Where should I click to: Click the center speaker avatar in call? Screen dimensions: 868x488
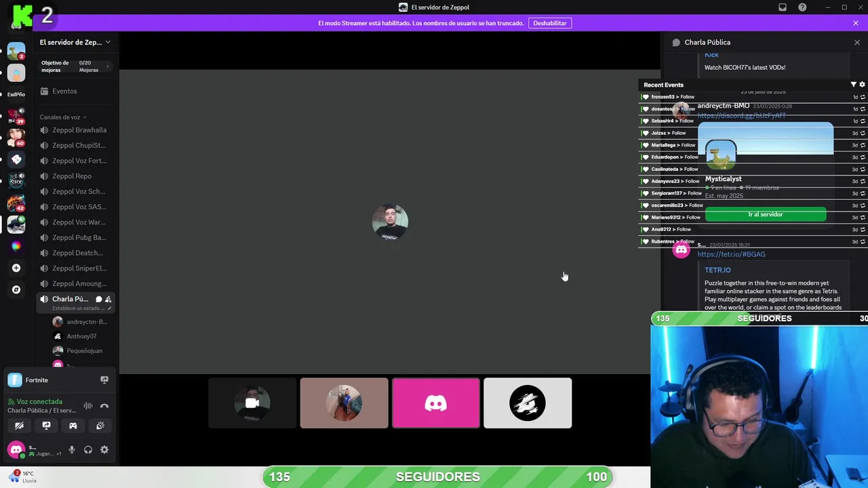coord(390,222)
